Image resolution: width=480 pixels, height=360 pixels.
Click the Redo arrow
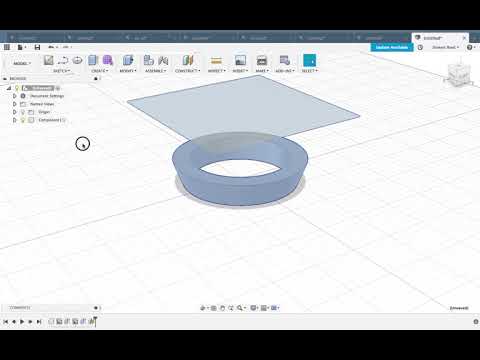pyautogui.click(x=66, y=47)
